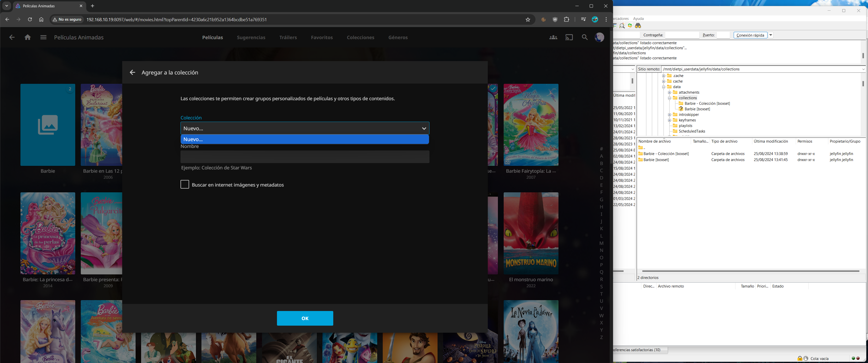Click the Jellyfin search magnifier icon
Image resolution: width=868 pixels, height=363 pixels.
[585, 37]
